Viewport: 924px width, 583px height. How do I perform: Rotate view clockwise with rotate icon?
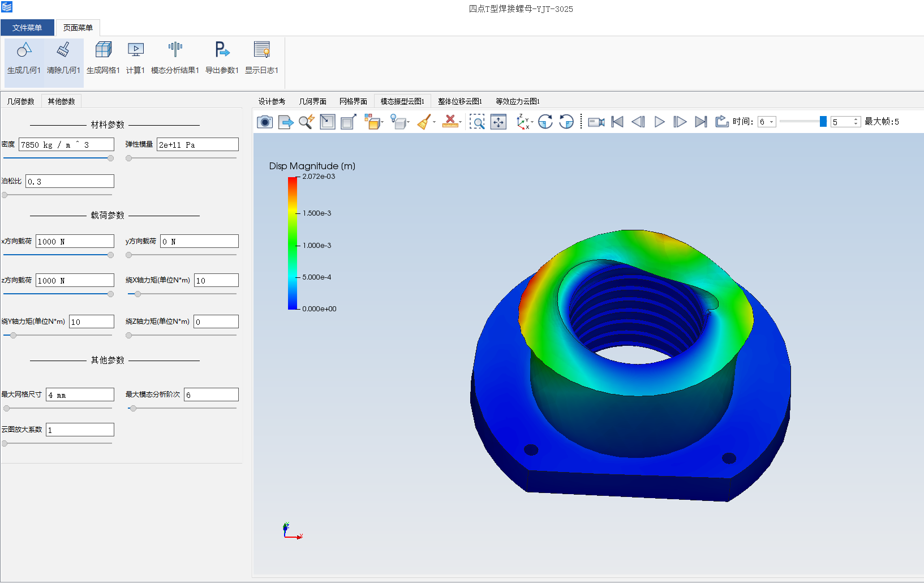(x=545, y=122)
